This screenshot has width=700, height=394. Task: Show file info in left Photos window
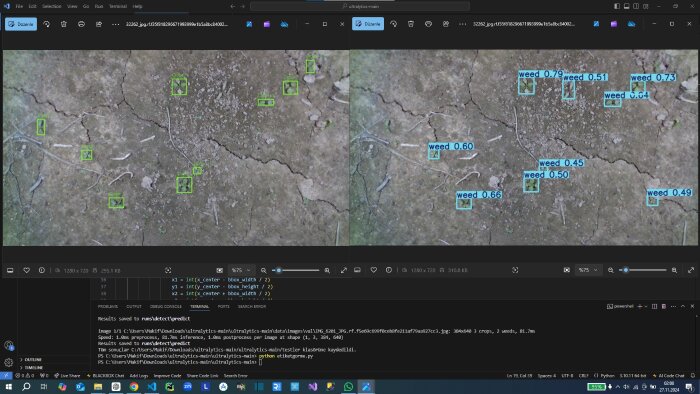(x=42, y=270)
